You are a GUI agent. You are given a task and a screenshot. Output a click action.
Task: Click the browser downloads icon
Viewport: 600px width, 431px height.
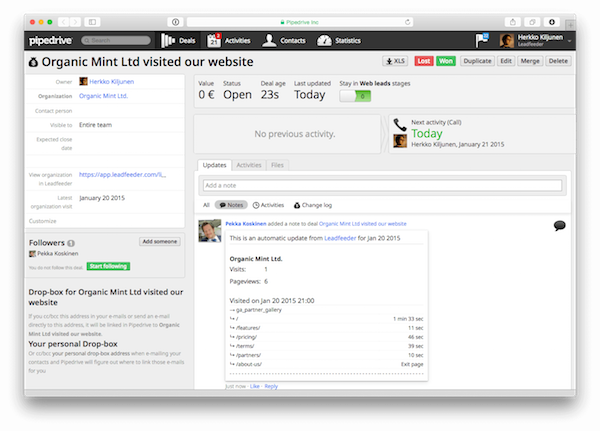[552, 22]
